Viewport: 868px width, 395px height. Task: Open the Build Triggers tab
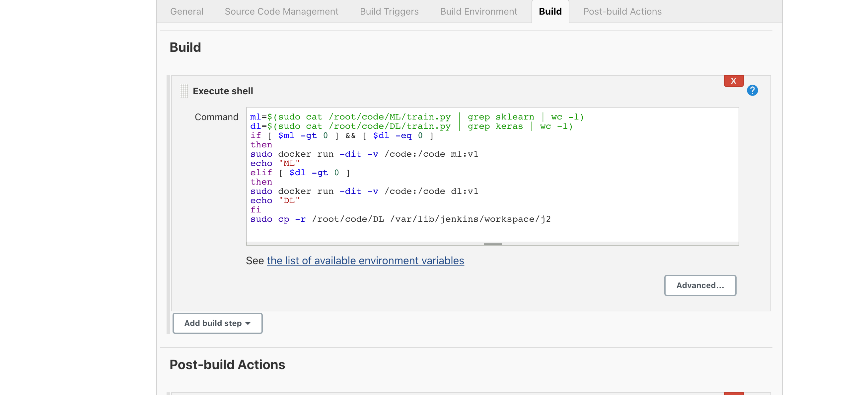click(x=389, y=12)
